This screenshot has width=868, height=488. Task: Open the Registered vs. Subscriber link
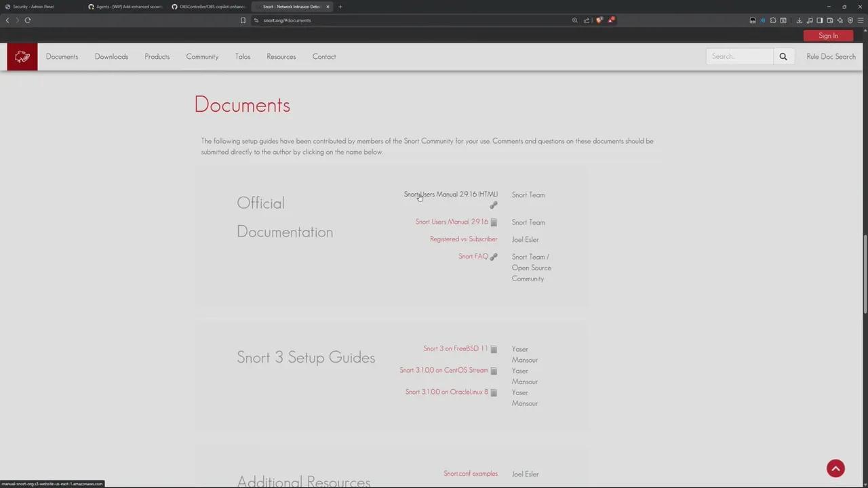[464, 239]
